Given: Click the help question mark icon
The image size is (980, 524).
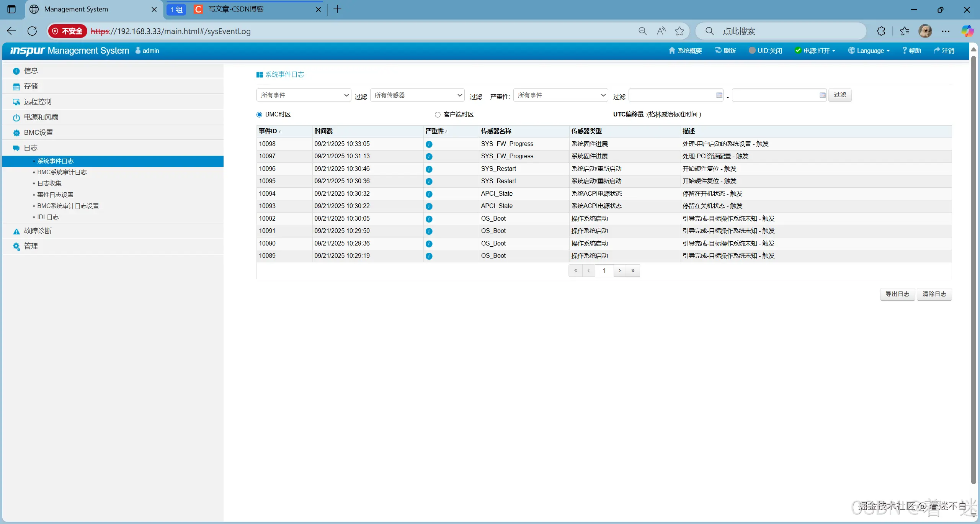Looking at the screenshot, I should coord(904,51).
